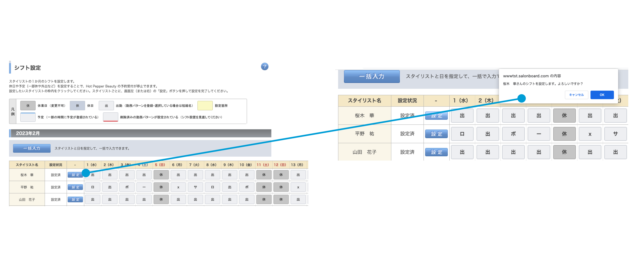This screenshot has height=258, width=644.
Task: Toggle 平野 祐's ロ shift cell on 1 (水)
Action: coord(93,187)
